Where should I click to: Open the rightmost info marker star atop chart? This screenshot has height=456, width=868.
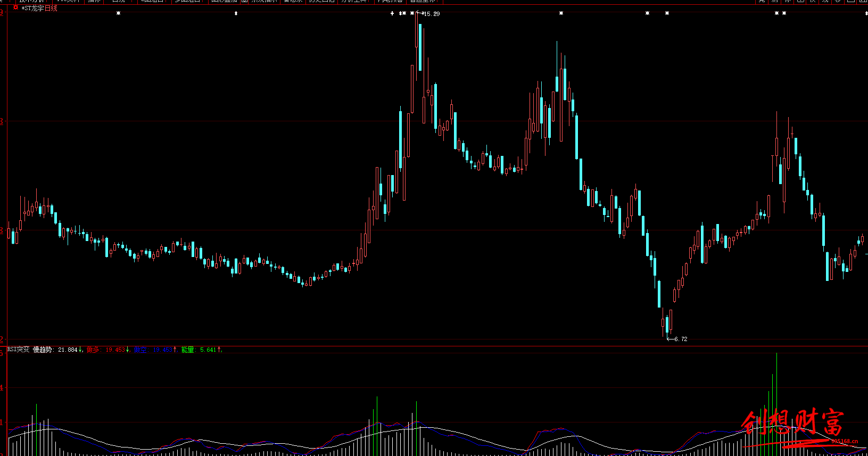784,13
